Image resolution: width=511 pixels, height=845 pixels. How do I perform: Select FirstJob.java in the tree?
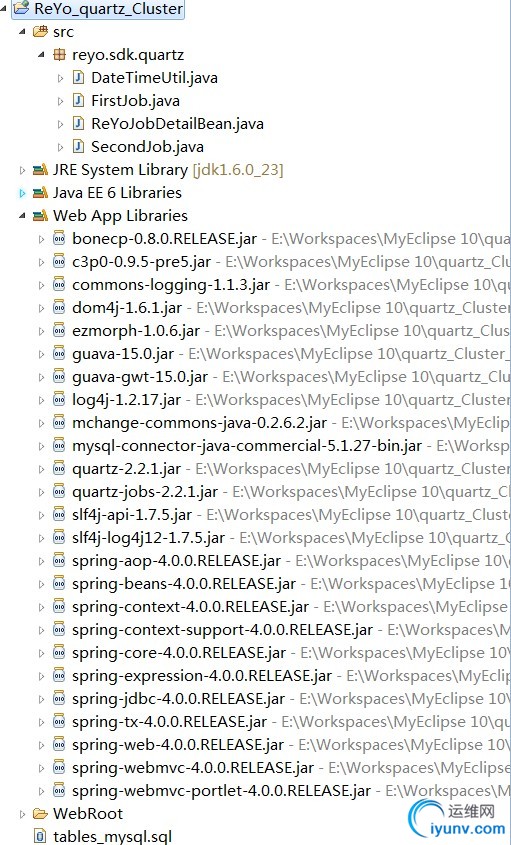point(135,101)
